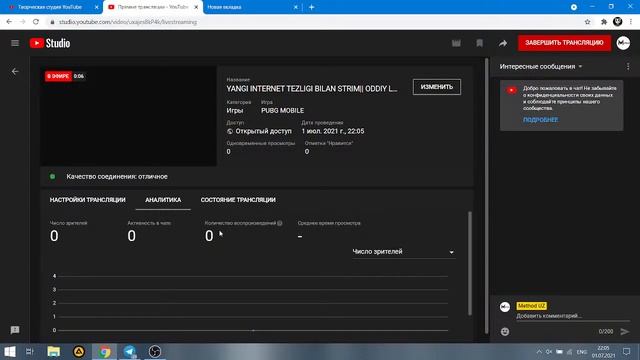This screenshot has width=640, height=360.
Task: Switch to the Настройки трансляции tab
Action: (87, 200)
